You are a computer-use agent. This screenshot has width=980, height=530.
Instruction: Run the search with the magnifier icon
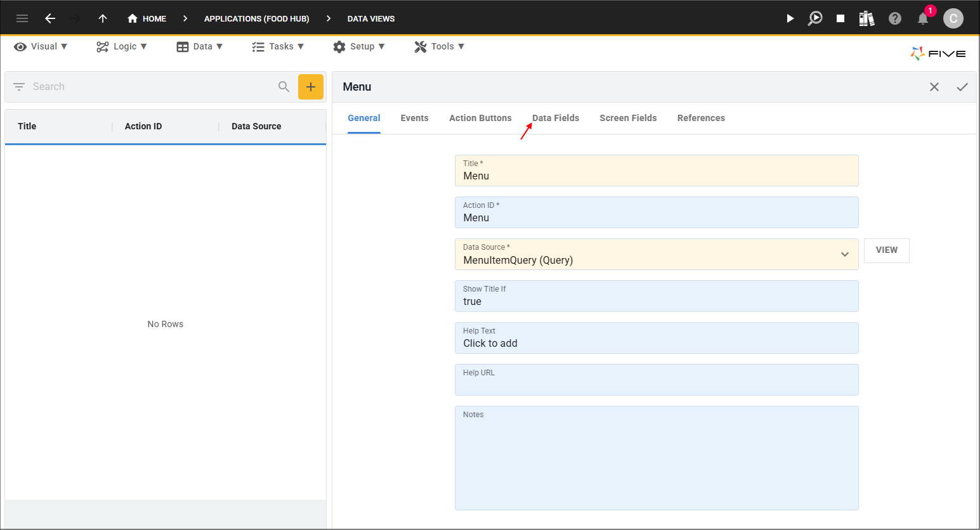click(x=284, y=86)
